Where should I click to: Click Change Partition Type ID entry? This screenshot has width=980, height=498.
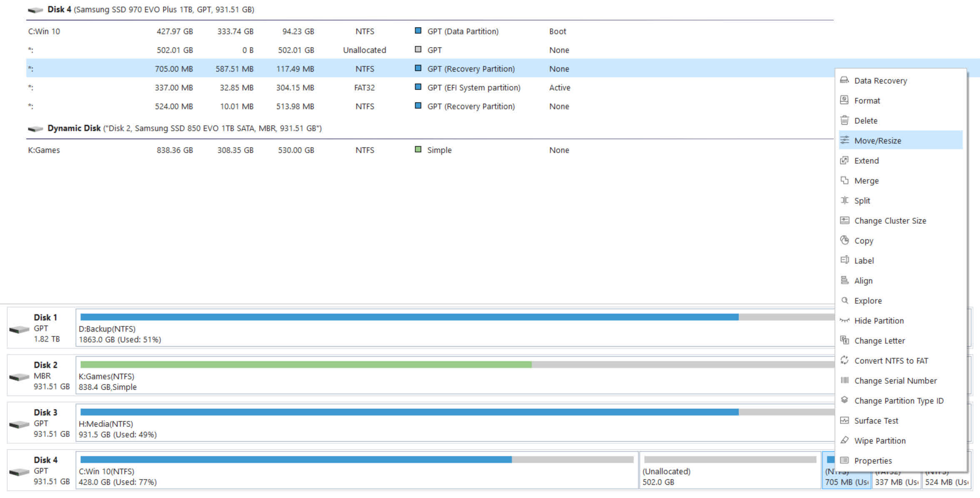899,400
